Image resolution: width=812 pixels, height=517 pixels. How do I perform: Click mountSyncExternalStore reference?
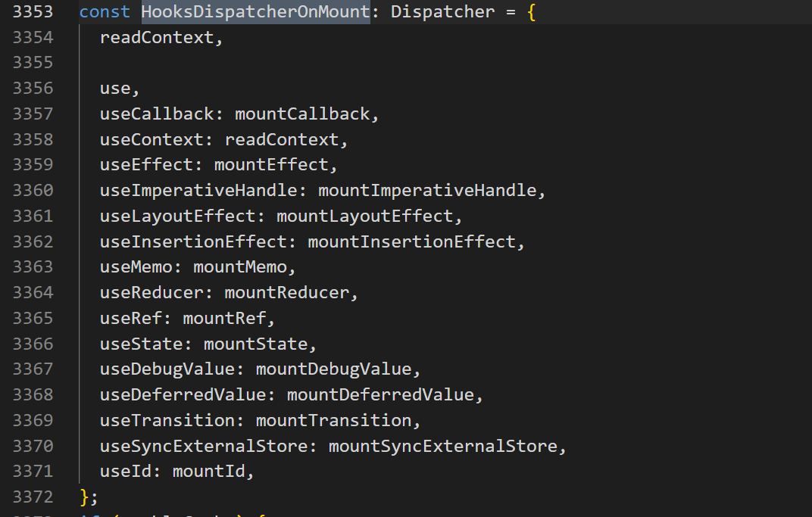(x=443, y=446)
